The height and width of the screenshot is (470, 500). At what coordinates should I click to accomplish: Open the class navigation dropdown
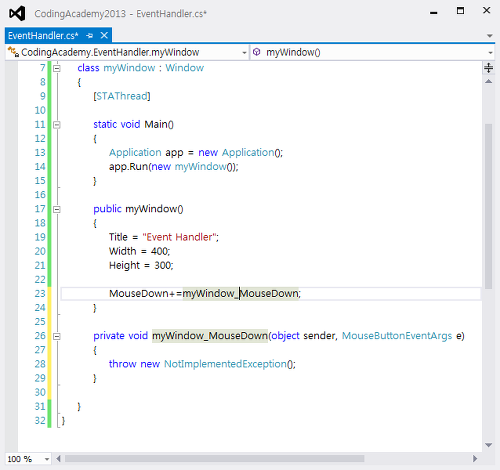(x=244, y=53)
